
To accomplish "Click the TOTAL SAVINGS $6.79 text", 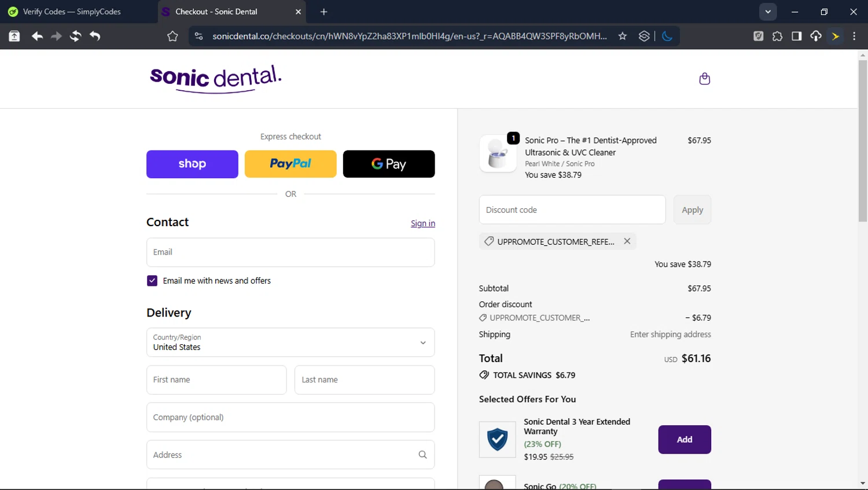I will click(x=534, y=375).
